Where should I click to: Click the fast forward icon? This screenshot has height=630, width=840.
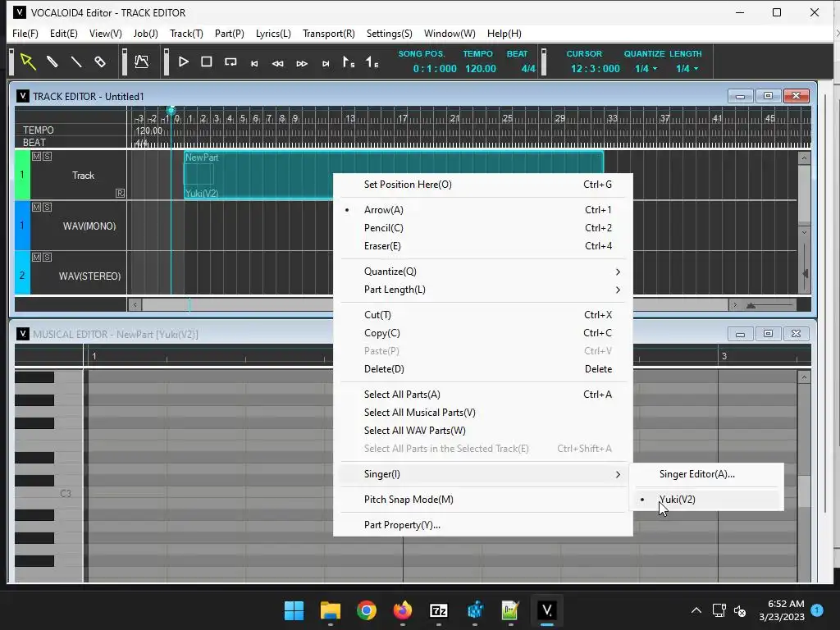tap(302, 63)
